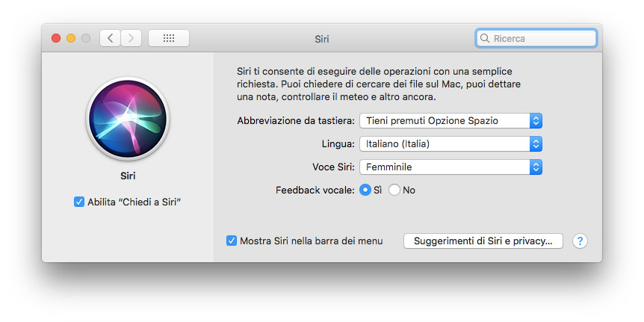Screen dimensions: 644x322
Task: Click the Suggerimenti di Siri e privacy button
Action: (483, 241)
